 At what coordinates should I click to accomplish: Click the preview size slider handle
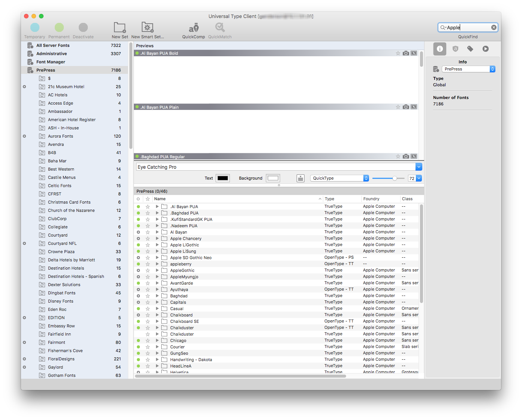[394, 178]
